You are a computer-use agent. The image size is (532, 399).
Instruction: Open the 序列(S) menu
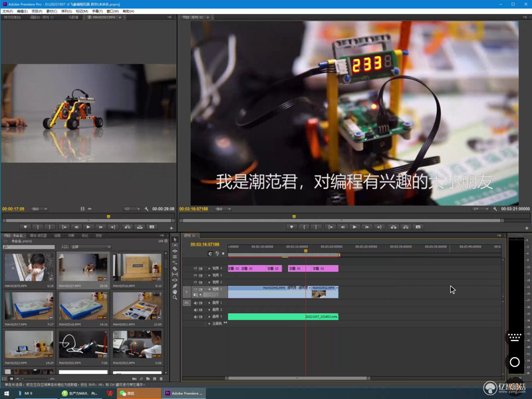tap(66, 11)
